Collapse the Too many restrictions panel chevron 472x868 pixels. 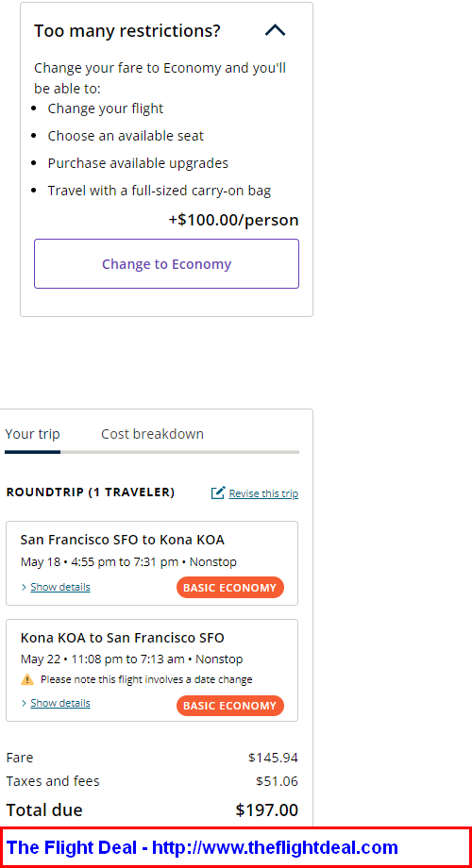point(276,30)
